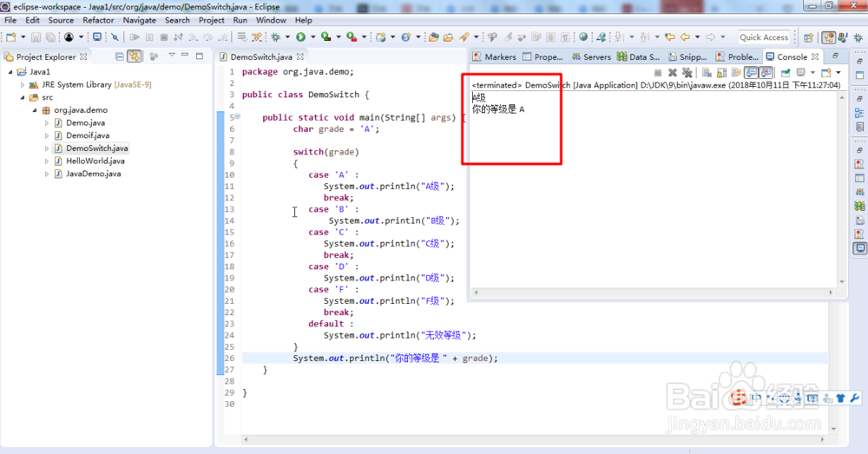Minimize the Project Explorer view
This screenshot has width=868, height=454.
point(186,56)
